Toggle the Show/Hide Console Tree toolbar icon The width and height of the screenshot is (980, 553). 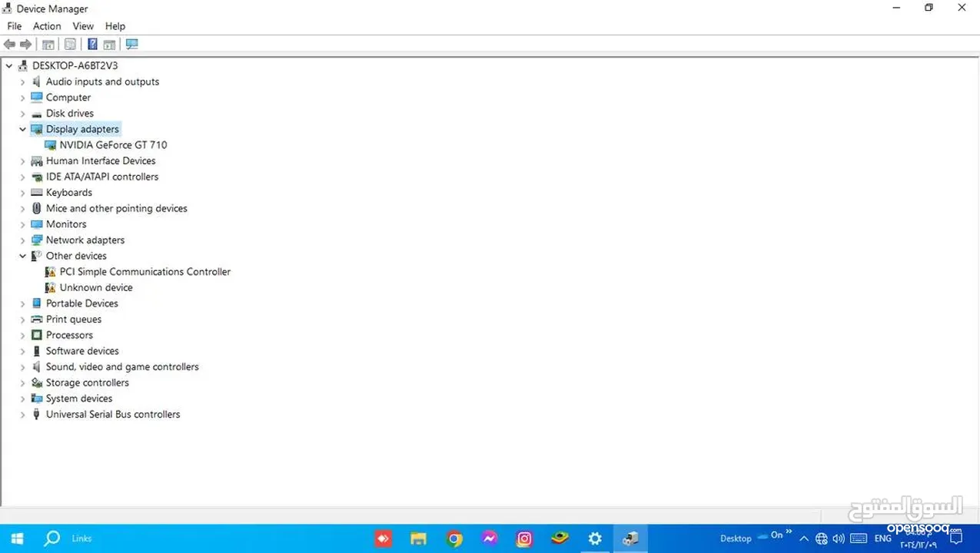[48, 45]
